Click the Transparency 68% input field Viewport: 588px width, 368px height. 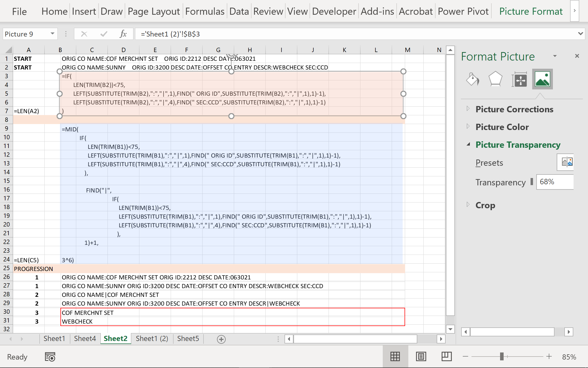coord(555,182)
